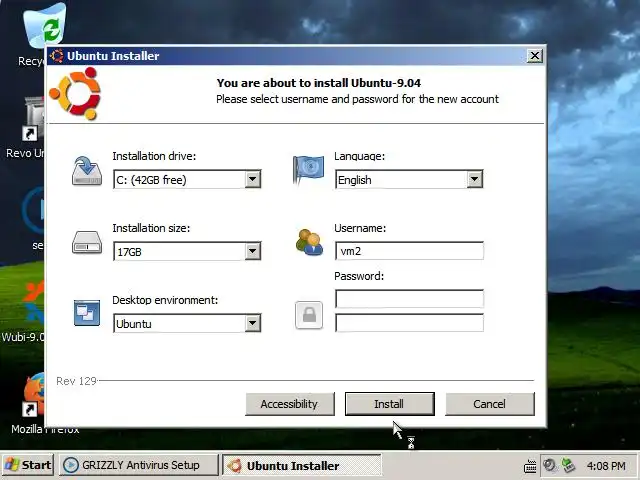Click the 'Installation drive:' label
Image resolution: width=640 pixels, height=480 pixels.
pos(154,156)
